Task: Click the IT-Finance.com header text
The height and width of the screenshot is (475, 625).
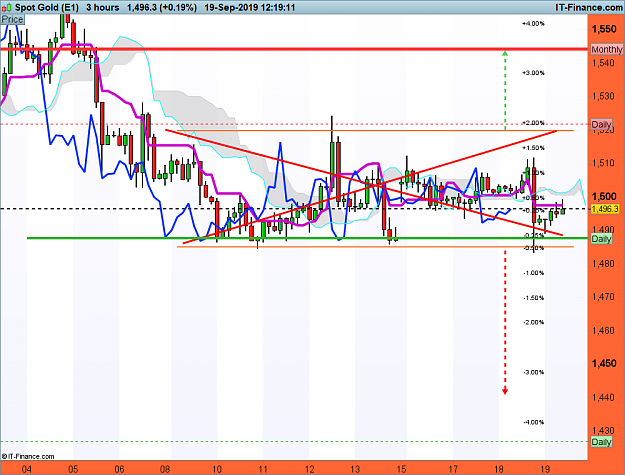Action: coord(588,7)
